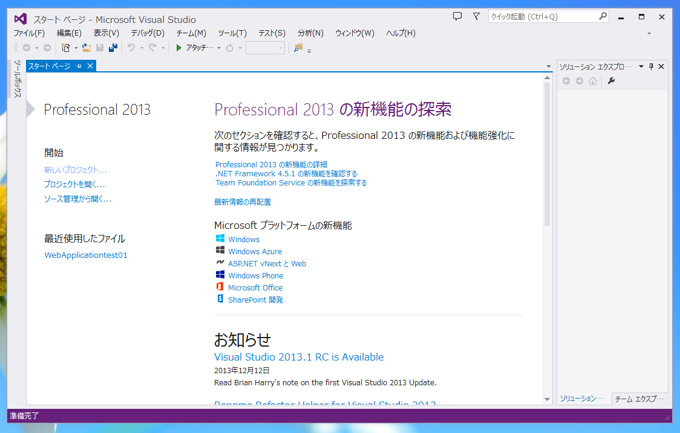680x433 pixels.
Task: Click the Save toolbar icon
Action: click(x=100, y=48)
